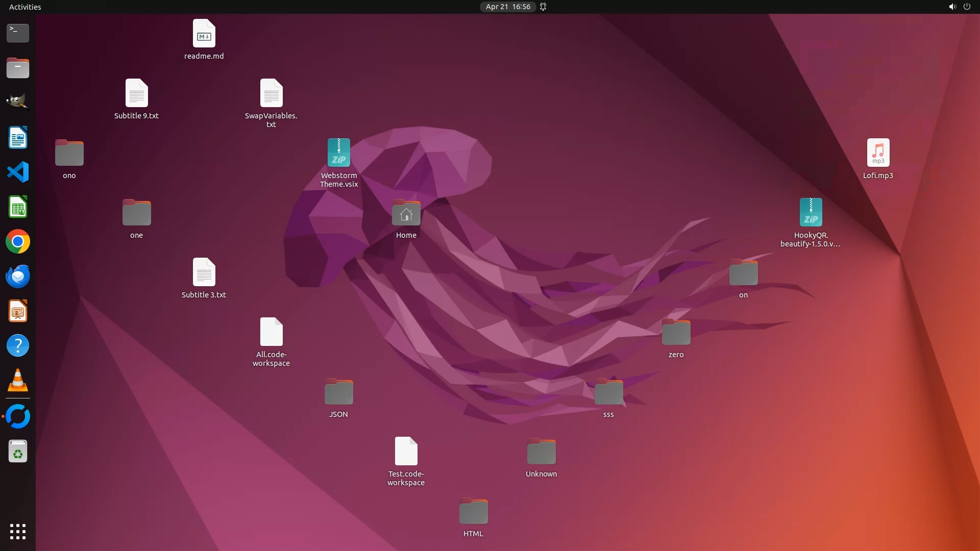
Task: Open GIMP from the dock
Action: tap(18, 102)
